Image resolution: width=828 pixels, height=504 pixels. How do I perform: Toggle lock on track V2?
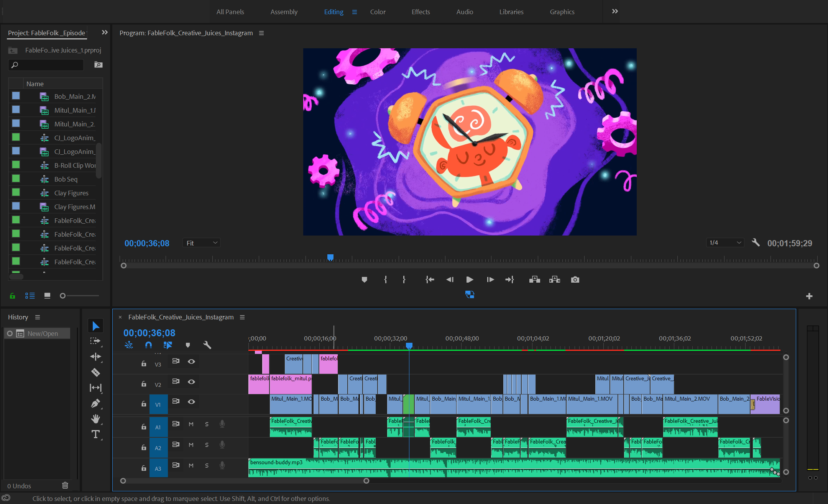(144, 384)
